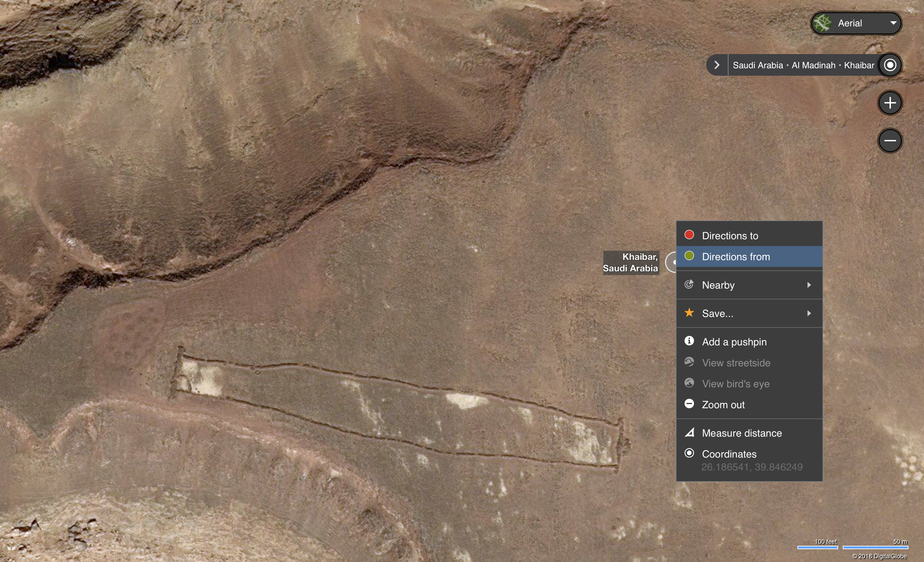Expand the breadcrumb chevron beside Saudi Arabia

pos(717,65)
